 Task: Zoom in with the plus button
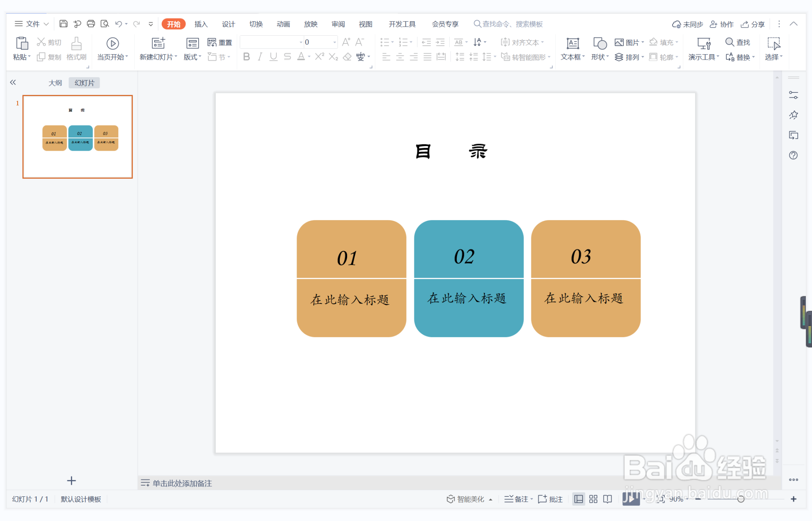794,499
